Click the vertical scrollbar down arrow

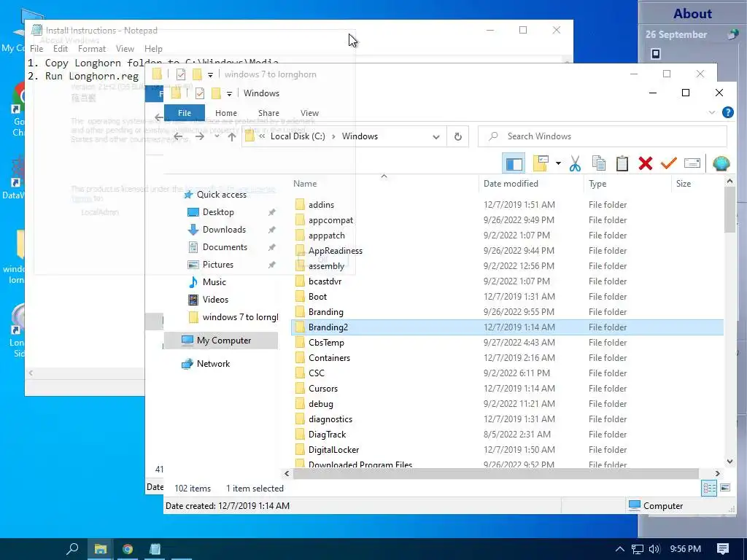729,462
